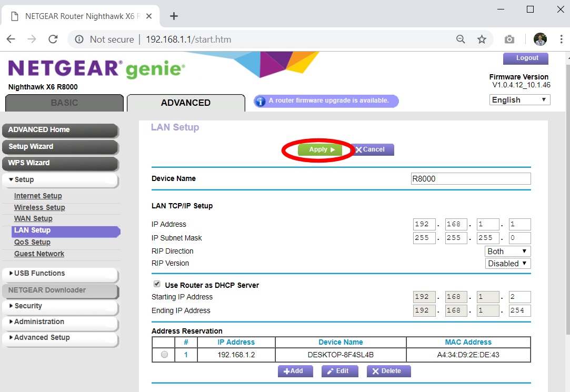Screen dimensions: 570x392
Task: Bookmark this page with star icon
Action: [482, 39]
